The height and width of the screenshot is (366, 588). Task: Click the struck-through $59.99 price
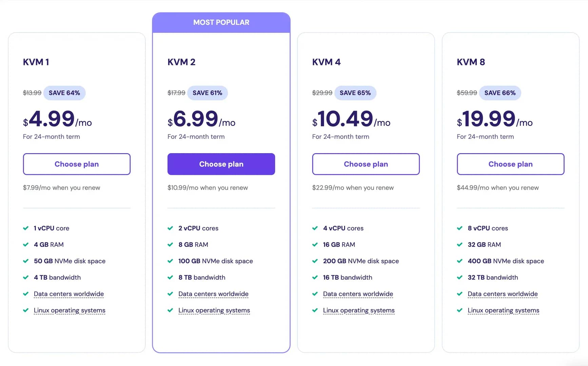pyautogui.click(x=467, y=93)
